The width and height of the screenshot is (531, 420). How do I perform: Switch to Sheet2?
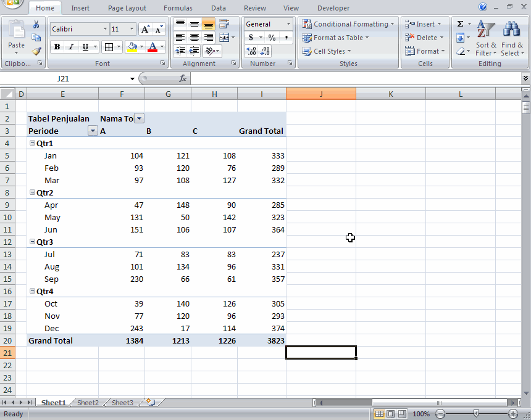tap(87, 402)
